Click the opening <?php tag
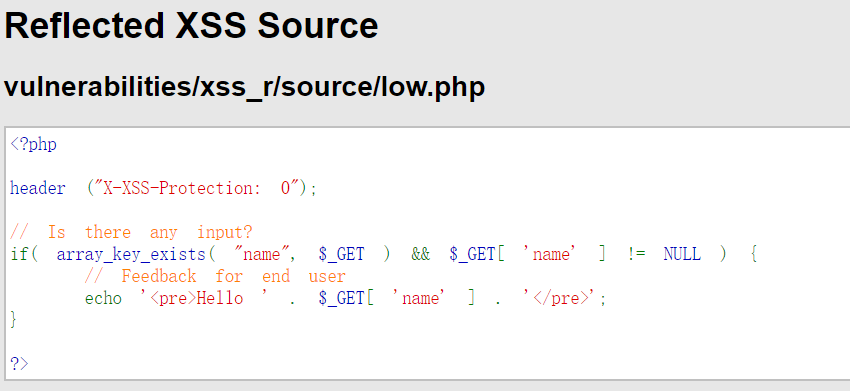 point(34,145)
